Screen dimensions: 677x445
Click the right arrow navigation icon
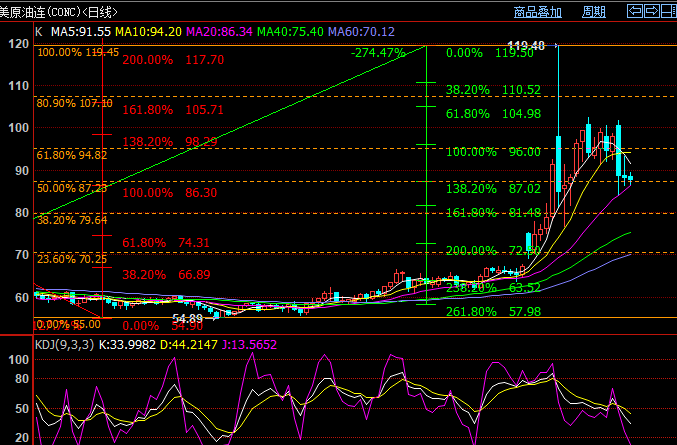[652, 12]
